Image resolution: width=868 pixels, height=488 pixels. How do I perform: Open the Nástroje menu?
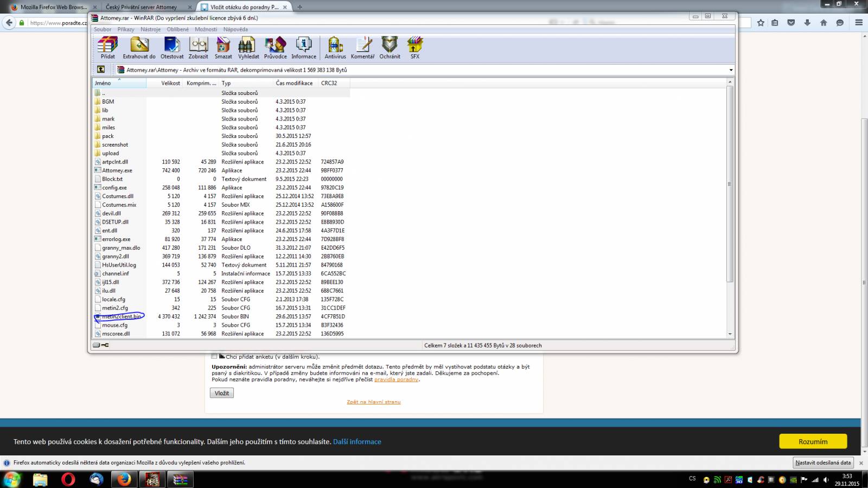click(150, 29)
